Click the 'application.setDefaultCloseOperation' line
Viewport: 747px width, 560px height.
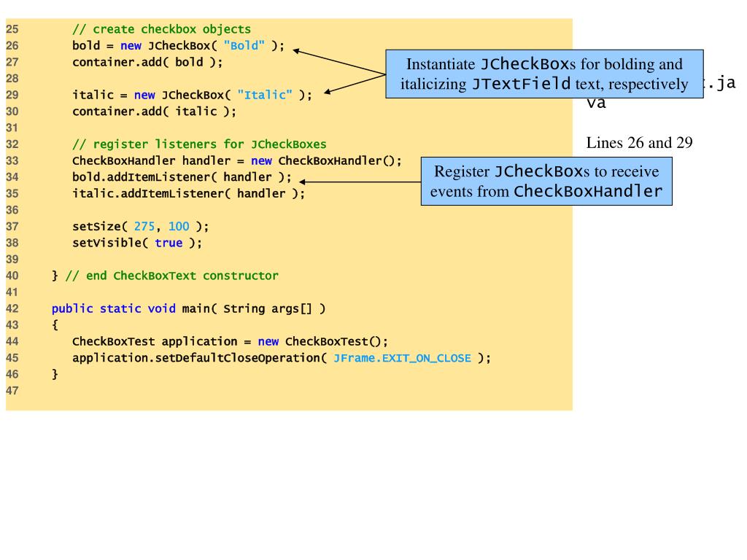coord(282,358)
